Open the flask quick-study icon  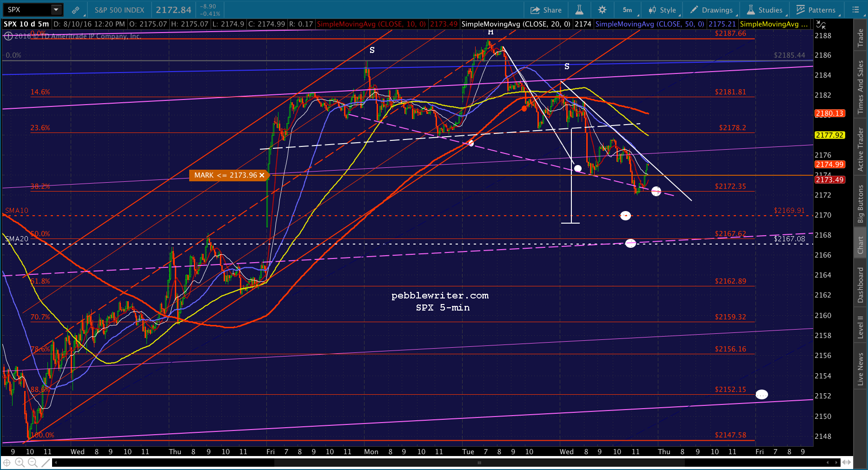pos(579,10)
